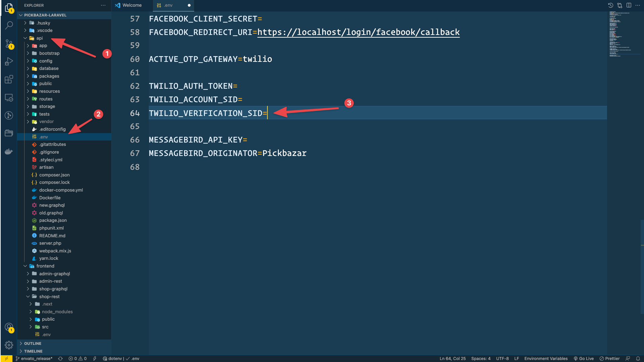Open docker-compose.yml file
644x362 pixels.
tap(64, 190)
